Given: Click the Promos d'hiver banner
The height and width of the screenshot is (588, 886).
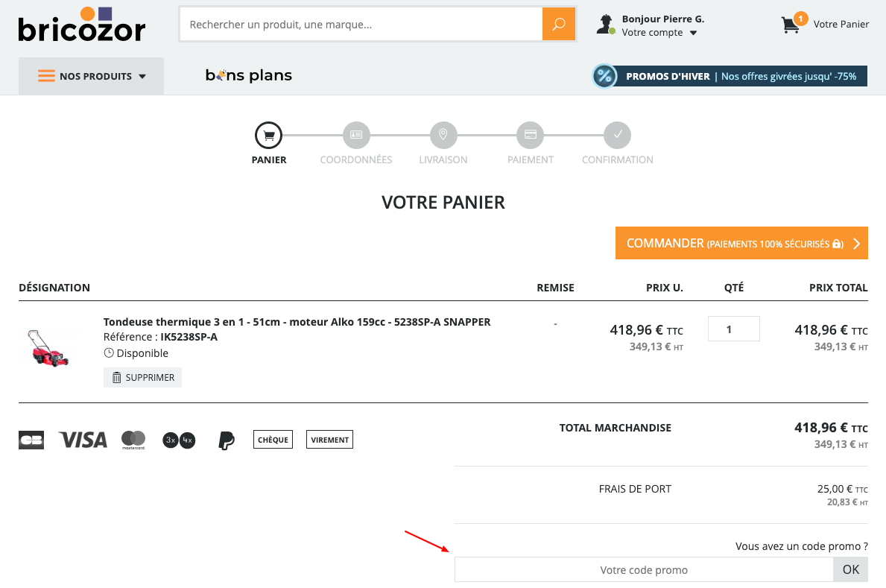Looking at the screenshot, I should click(730, 76).
